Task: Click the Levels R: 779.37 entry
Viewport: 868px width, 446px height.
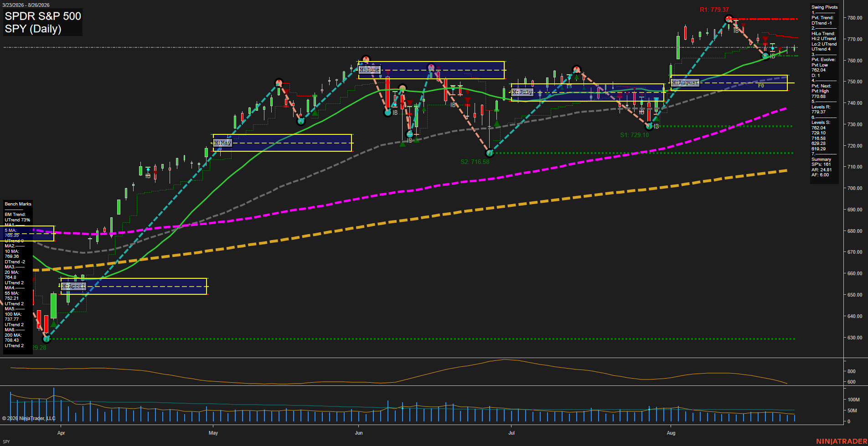Action: coord(821,109)
